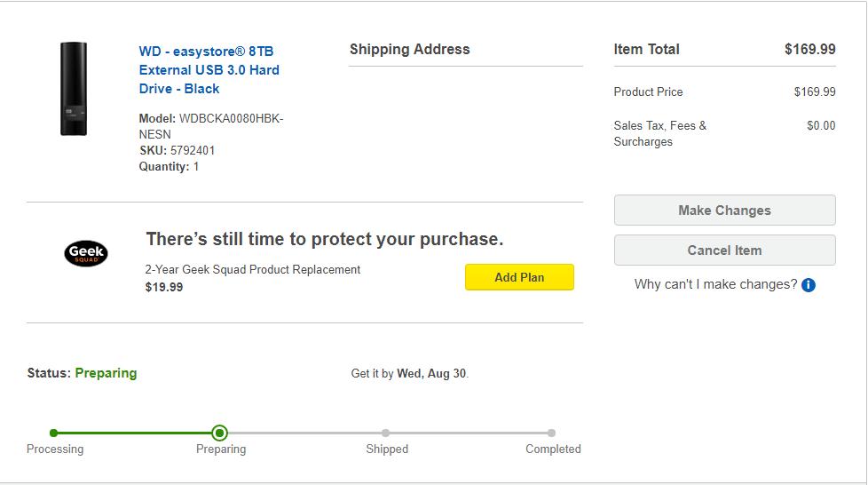Open WD easystore 8TB product title link
Image resolution: width=868 pixels, height=485 pixels.
click(x=209, y=70)
